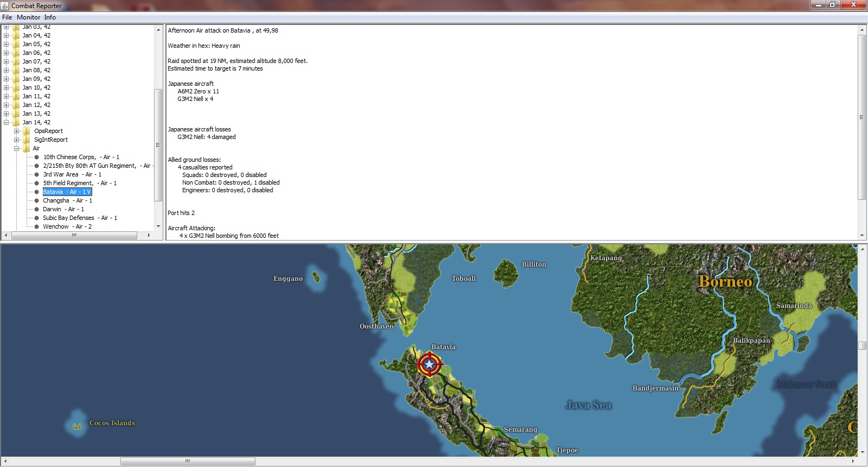Image resolution: width=868 pixels, height=467 pixels.
Task: Click the report text scroll-up arrow
Action: pos(862,30)
